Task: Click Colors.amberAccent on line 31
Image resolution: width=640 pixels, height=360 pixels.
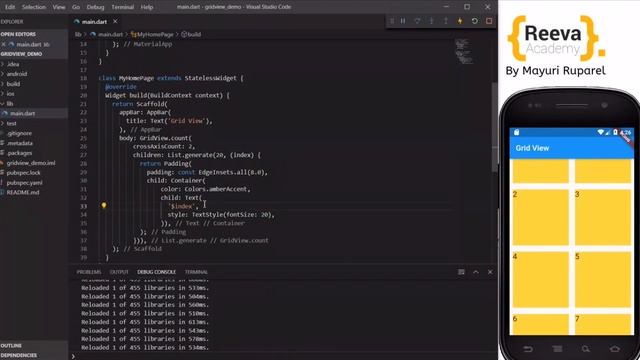Action: point(216,189)
